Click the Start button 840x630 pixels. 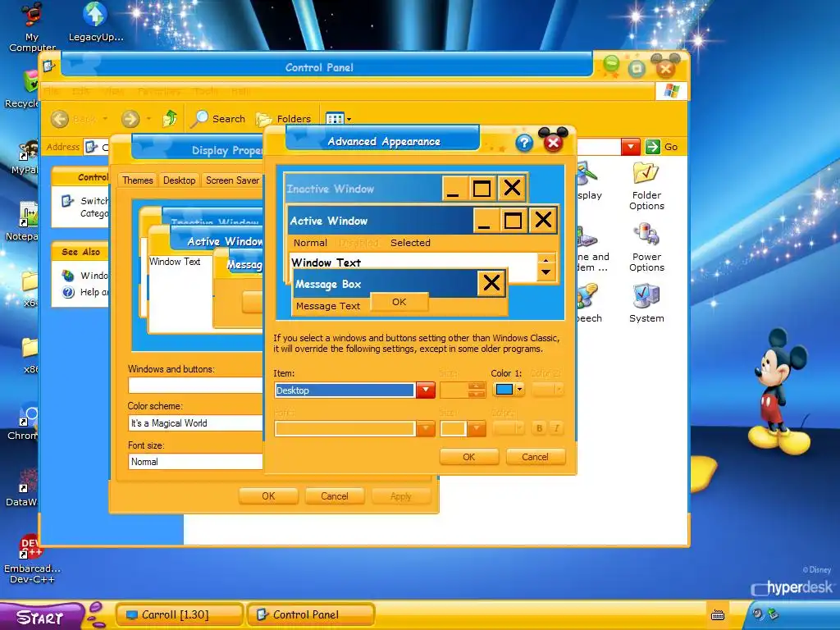[x=41, y=617]
